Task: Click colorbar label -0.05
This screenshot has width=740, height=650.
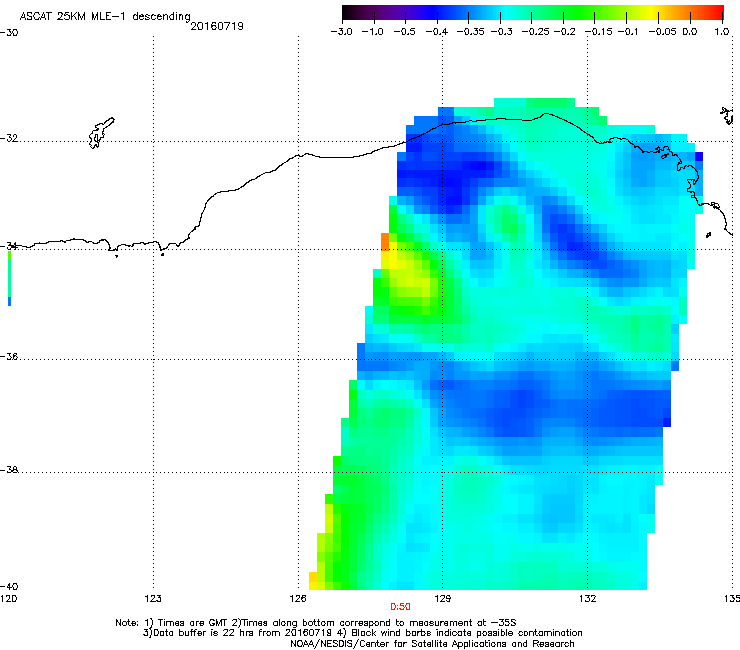Action: point(662,32)
